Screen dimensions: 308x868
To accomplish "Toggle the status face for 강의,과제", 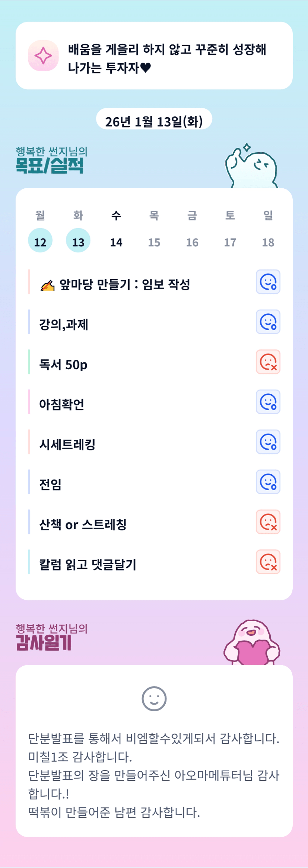I will [268, 322].
